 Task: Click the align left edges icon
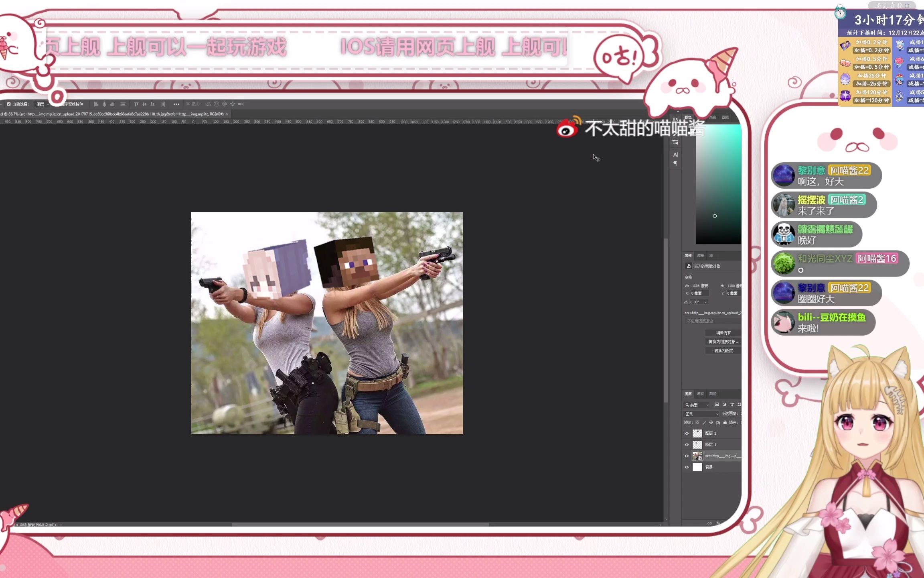pos(96,104)
